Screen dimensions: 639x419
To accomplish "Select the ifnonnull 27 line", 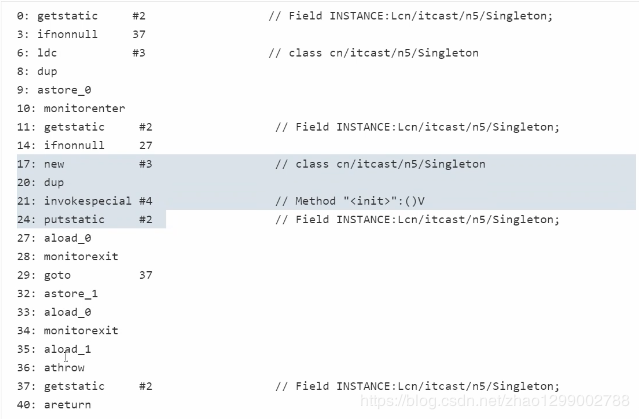I will pos(85,146).
